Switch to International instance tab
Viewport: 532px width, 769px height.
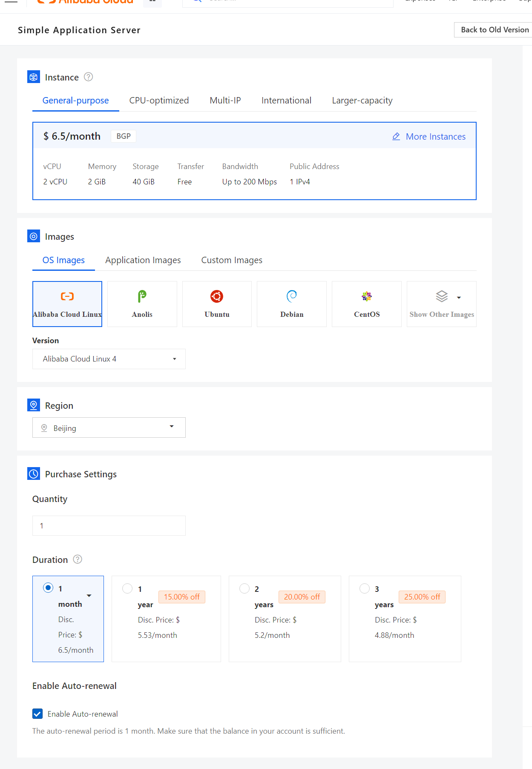click(286, 100)
